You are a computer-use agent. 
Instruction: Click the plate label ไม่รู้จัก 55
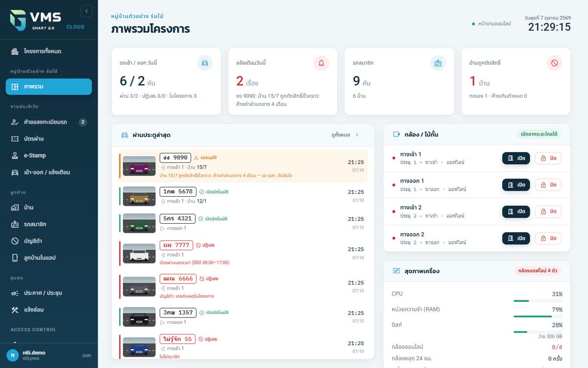tap(177, 339)
